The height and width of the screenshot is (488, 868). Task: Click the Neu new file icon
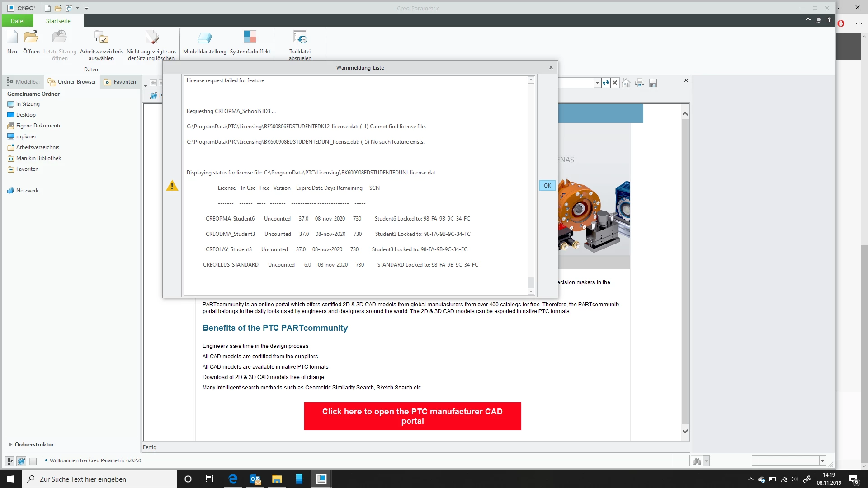[12, 38]
